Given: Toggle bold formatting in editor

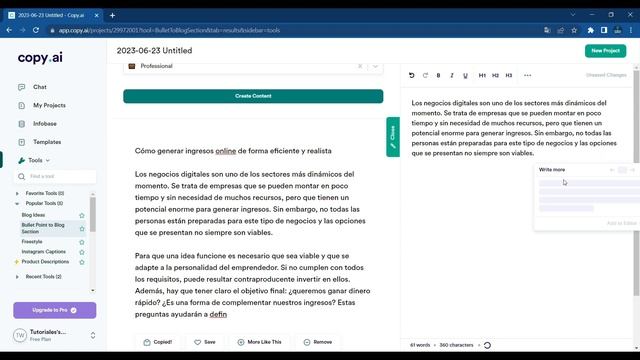Looking at the screenshot, I should click(438, 76).
